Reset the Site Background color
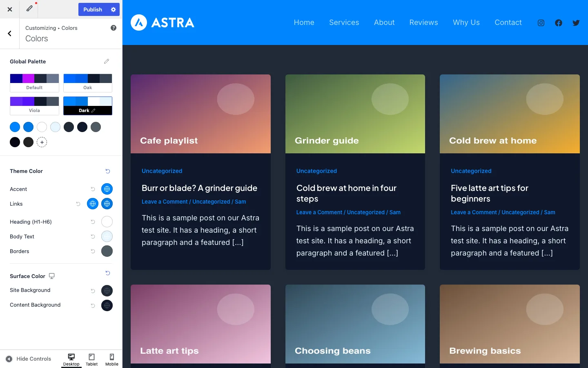Viewport: 588px width, 368px height. [x=93, y=291]
